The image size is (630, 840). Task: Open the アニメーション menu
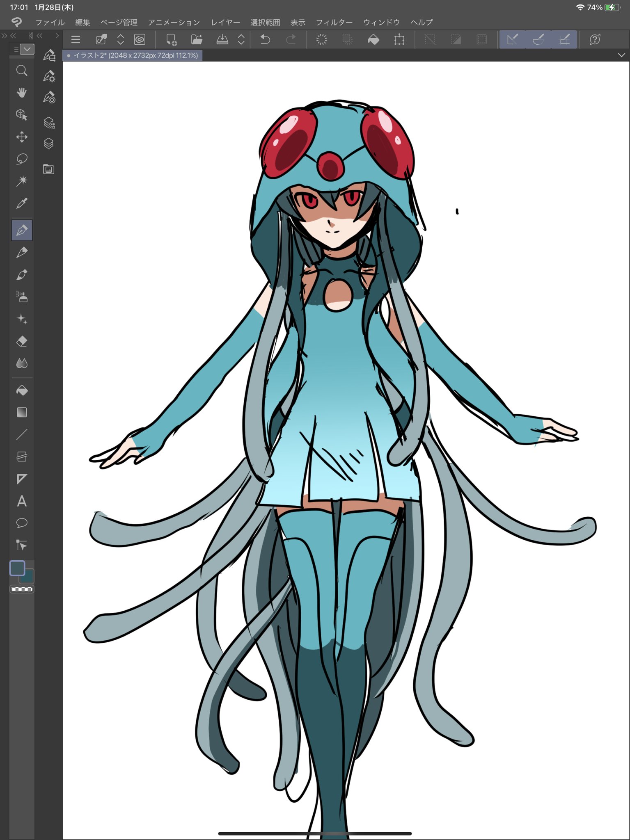pos(174,22)
